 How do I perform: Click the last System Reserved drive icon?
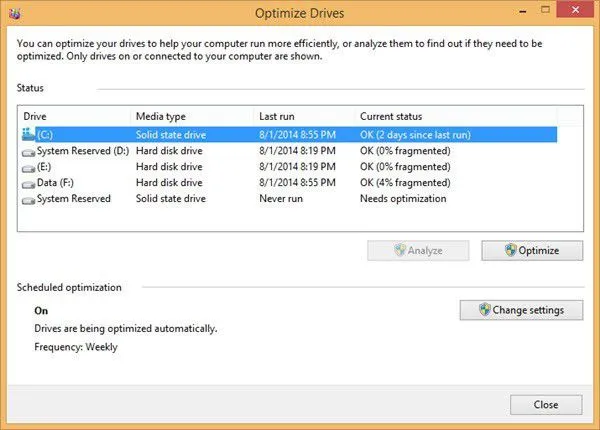pos(28,199)
